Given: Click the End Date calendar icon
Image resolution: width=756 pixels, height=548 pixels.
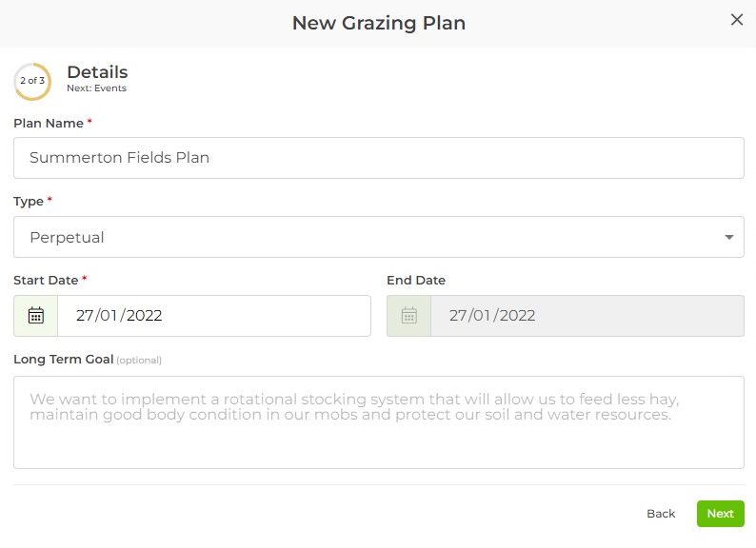Looking at the screenshot, I should click(x=409, y=316).
